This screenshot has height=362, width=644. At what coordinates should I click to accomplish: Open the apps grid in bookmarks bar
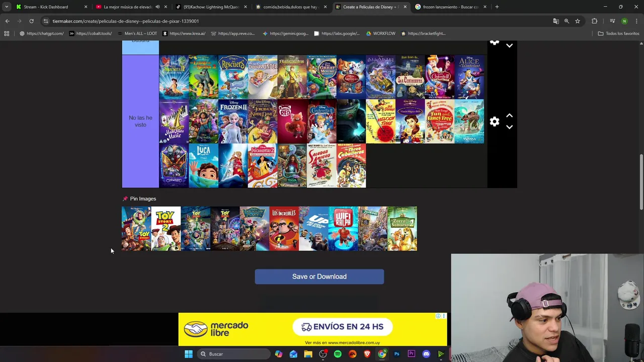7,34
